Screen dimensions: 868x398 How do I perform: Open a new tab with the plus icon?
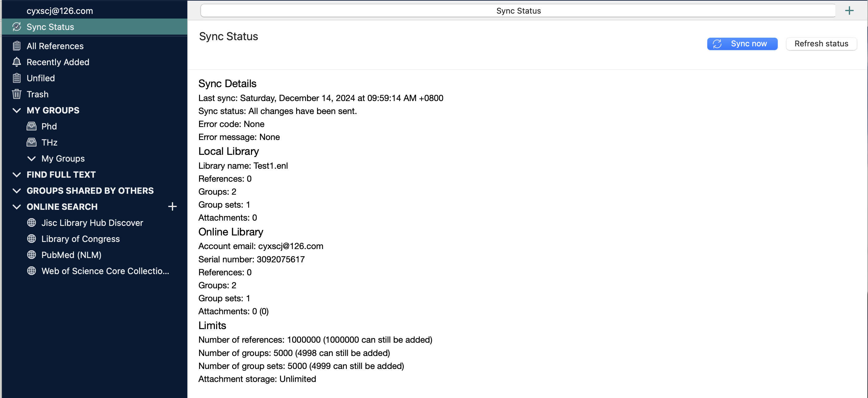pyautogui.click(x=849, y=11)
